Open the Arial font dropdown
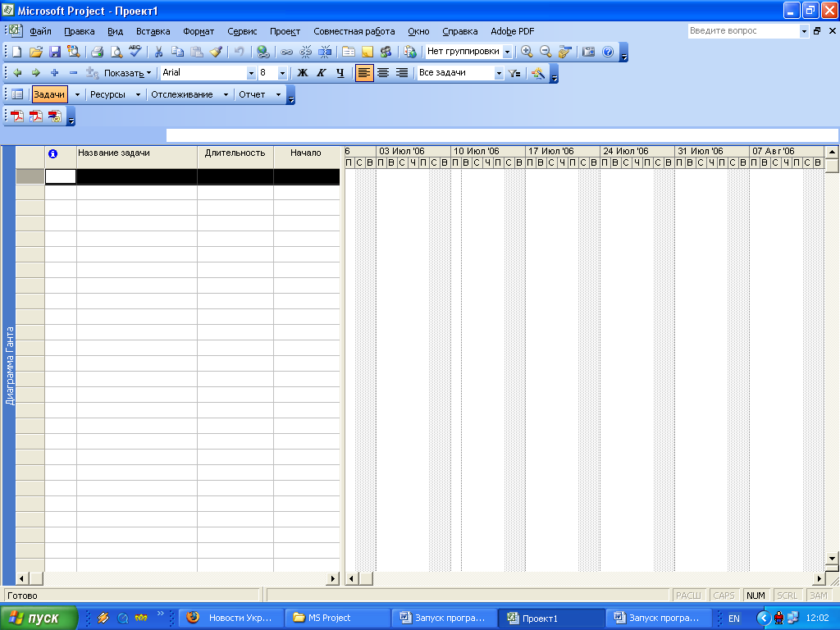Screen dimensions: 840x630 [x=251, y=73]
